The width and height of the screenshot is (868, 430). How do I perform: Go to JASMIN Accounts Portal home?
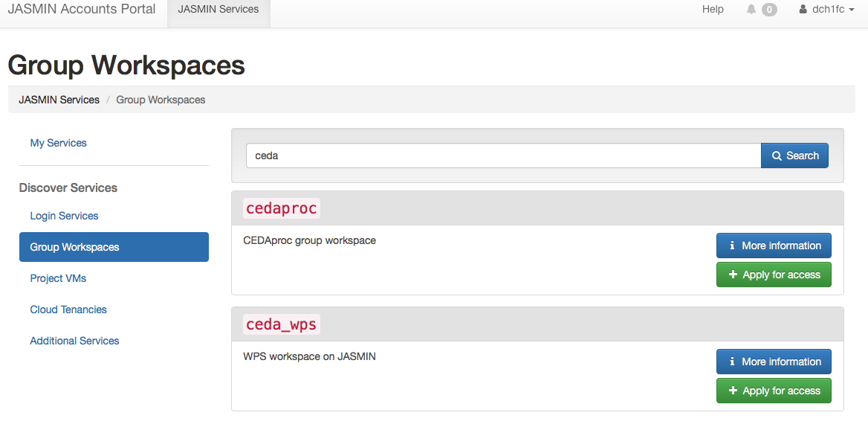click(x=82, y=10)
